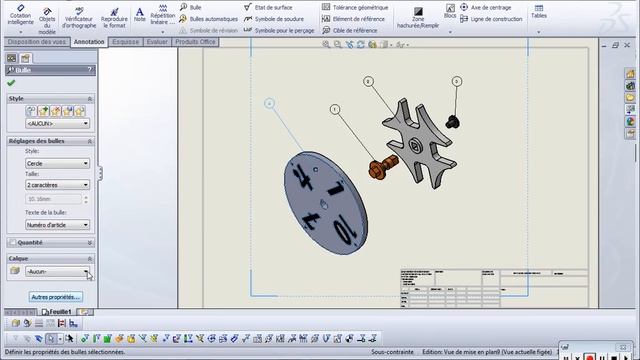Expand Blocs dropdown arrow

[x=450, y=32]
